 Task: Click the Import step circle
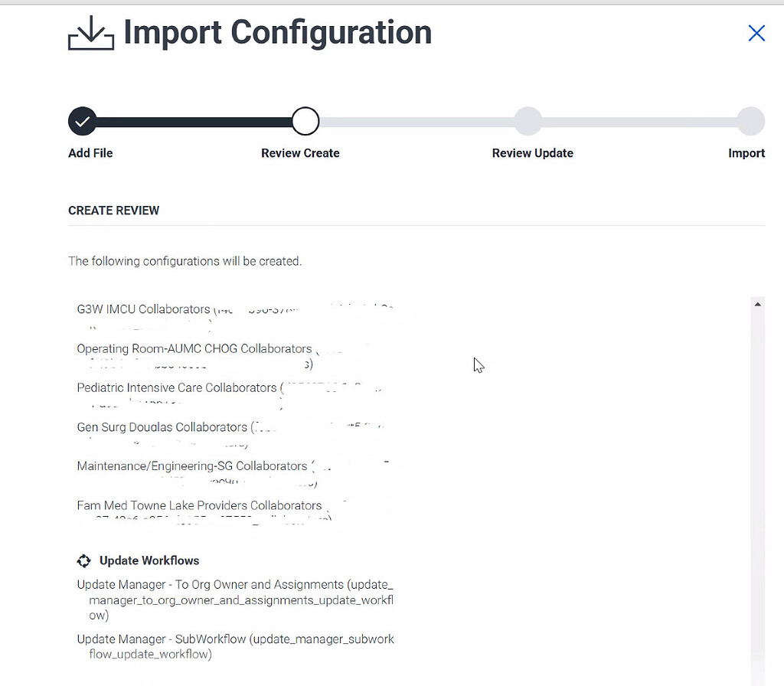tap(751, 121)
